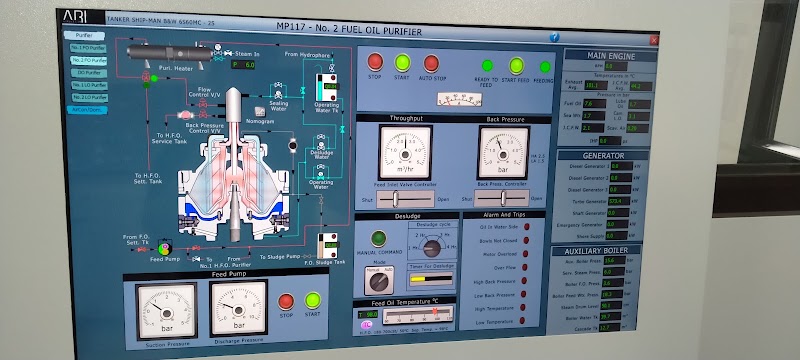Click the small ammeter under AUTO STOP

[x=459, y=99]
